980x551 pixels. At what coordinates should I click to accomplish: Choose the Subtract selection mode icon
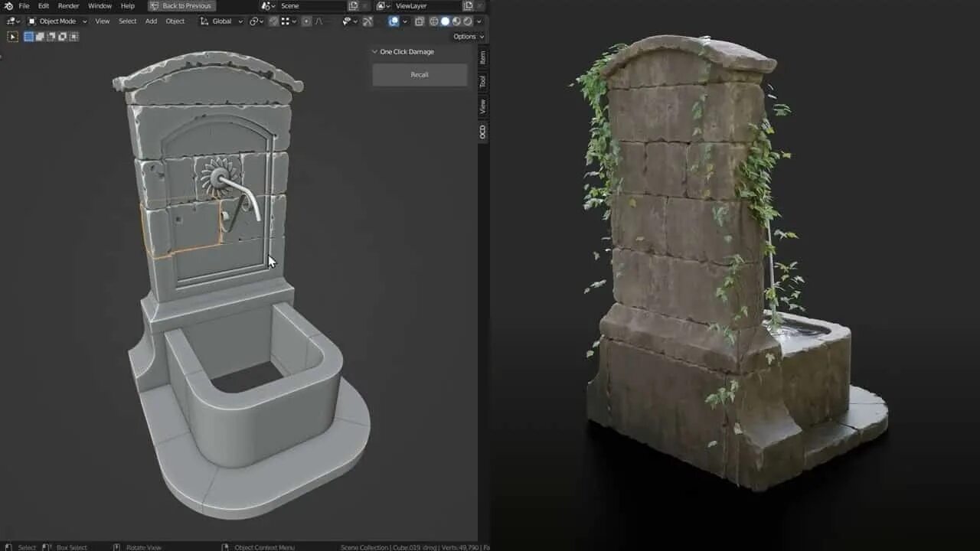tap(51, 36)
